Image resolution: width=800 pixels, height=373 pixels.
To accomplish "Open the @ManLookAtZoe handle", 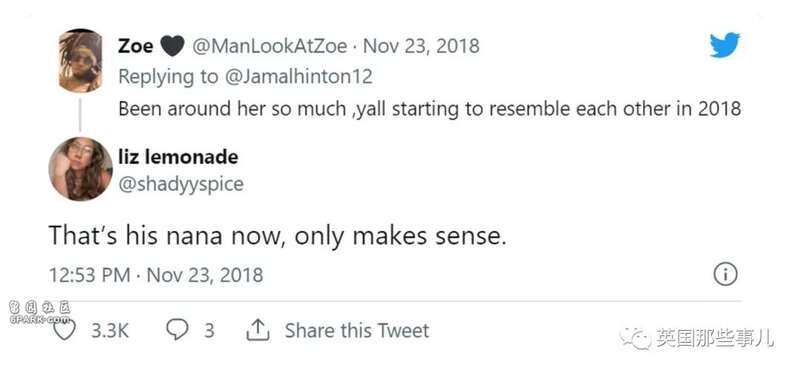I will (269, 46).
